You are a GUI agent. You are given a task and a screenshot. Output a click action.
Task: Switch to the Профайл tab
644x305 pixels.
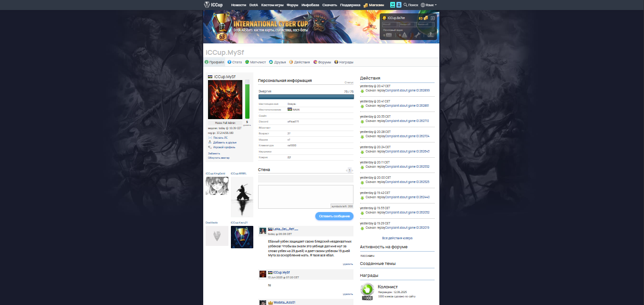pyautogui.click(x=214, y=62)
